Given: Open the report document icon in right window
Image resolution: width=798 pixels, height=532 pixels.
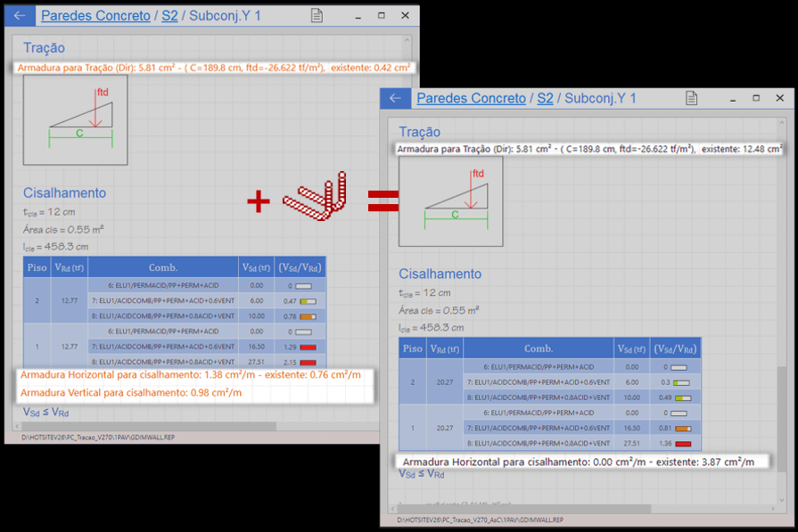Looking at the screenshot, I should click(x=691, y=99).
